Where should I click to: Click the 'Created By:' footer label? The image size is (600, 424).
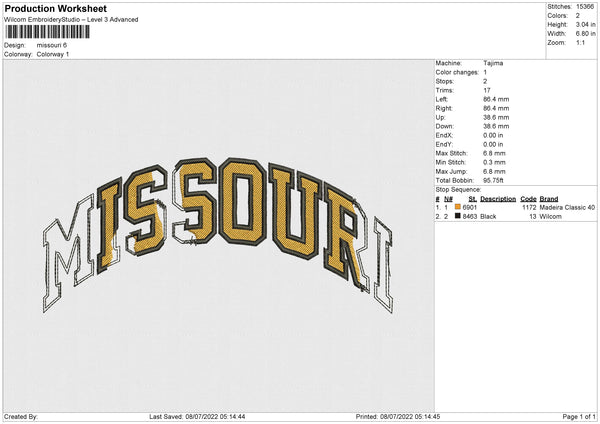click(x=21, y=417)
